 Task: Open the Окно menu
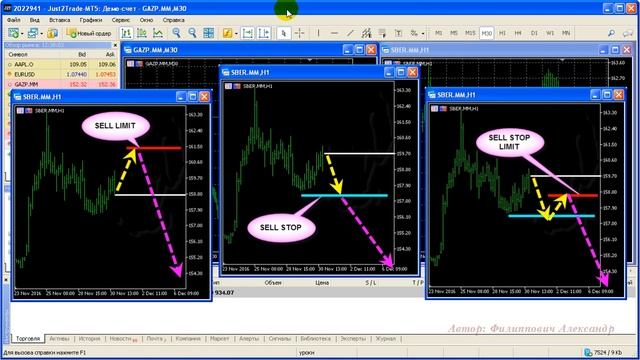[146, 20]
